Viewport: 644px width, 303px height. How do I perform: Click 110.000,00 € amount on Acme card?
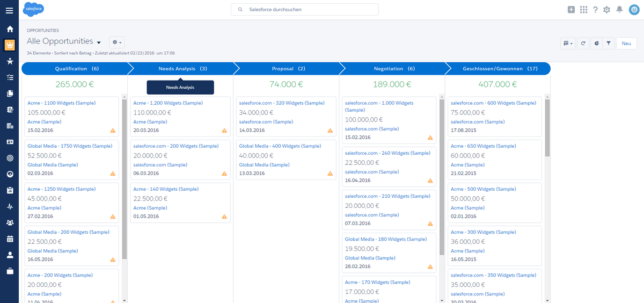[151, 113]
